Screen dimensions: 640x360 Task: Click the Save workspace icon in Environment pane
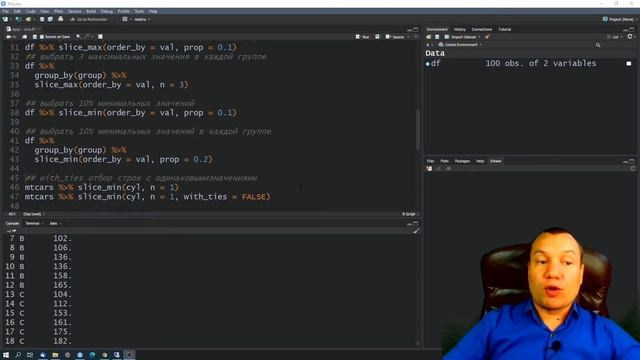tap(437, 37)
